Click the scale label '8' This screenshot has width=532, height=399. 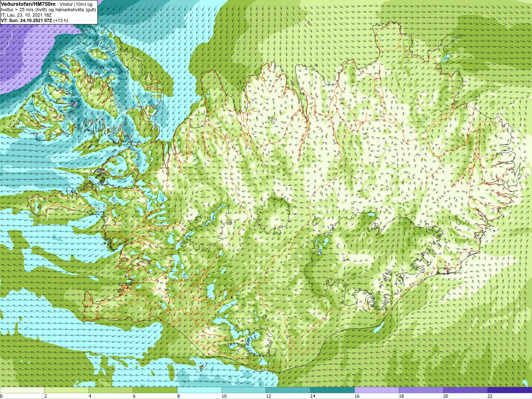179,396
